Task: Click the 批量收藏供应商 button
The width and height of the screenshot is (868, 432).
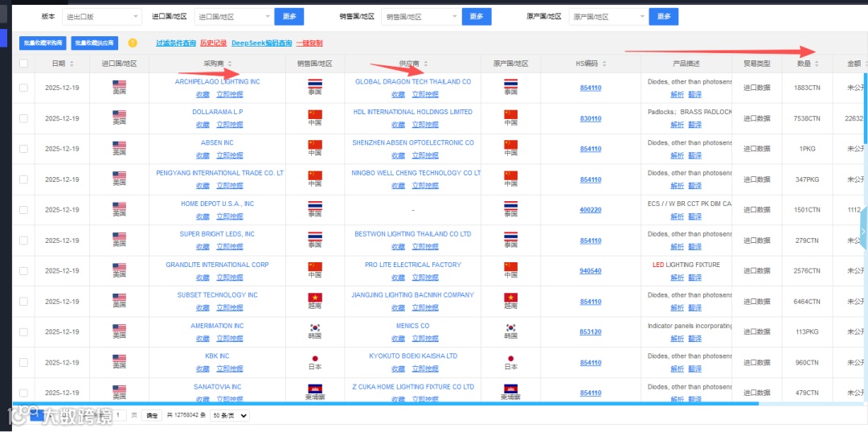Action: click(x=95, y=43)
